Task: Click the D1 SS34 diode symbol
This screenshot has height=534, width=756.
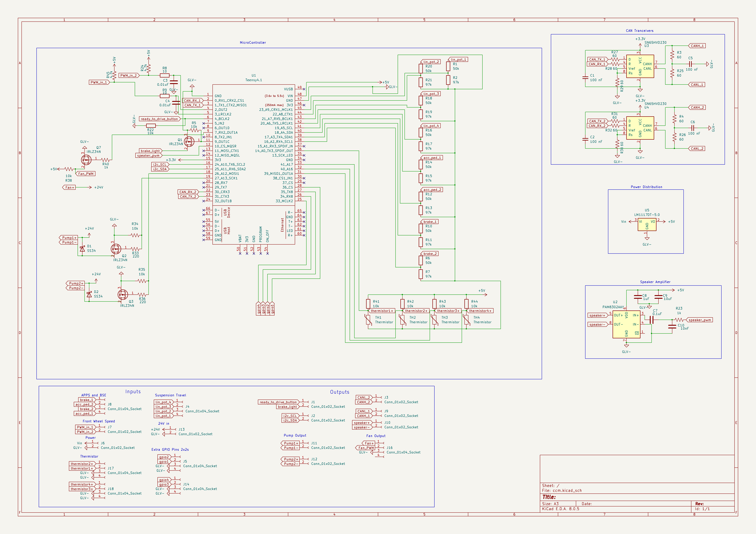Action: point(82,249)
